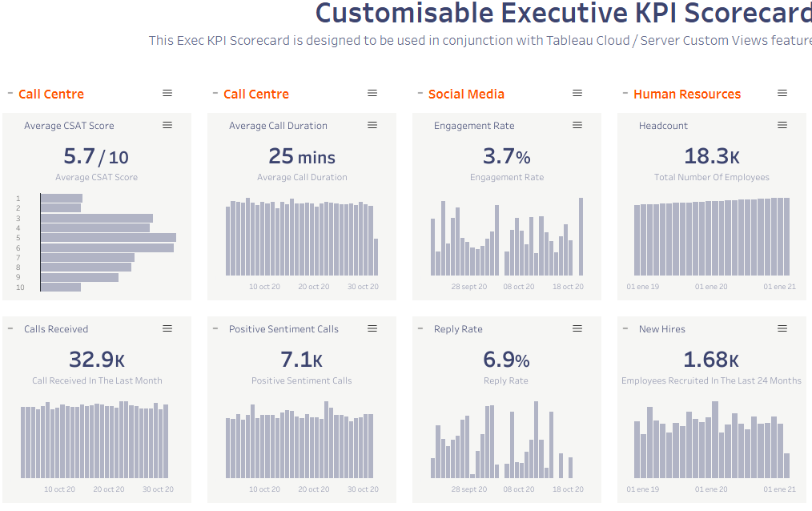Open hamburger menu on New Hires card
Viewport: 812px width, 511px height.
pos(782,328)
